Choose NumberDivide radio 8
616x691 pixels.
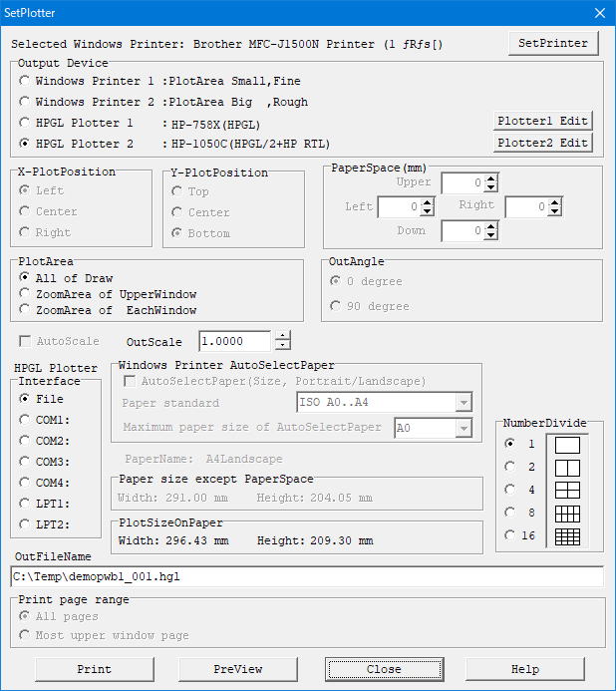(x=509, y=513)
